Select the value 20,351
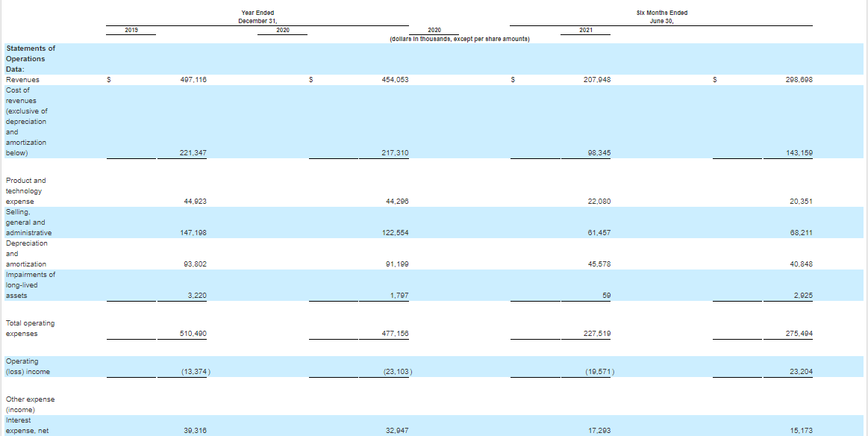The height and width of the screenshot is (436, 868). tap(802, 202)
